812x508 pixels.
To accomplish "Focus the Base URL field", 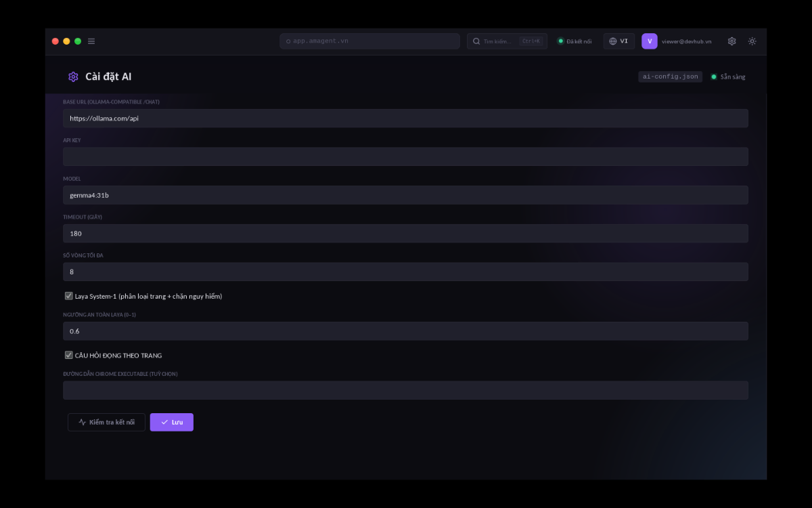I will [x=405, y=118].
